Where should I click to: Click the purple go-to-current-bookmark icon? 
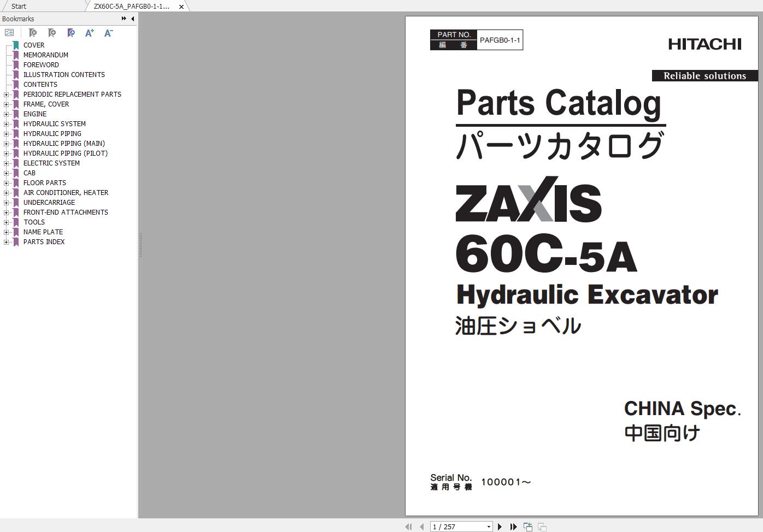pyautogui.click(x=71, y=33)
